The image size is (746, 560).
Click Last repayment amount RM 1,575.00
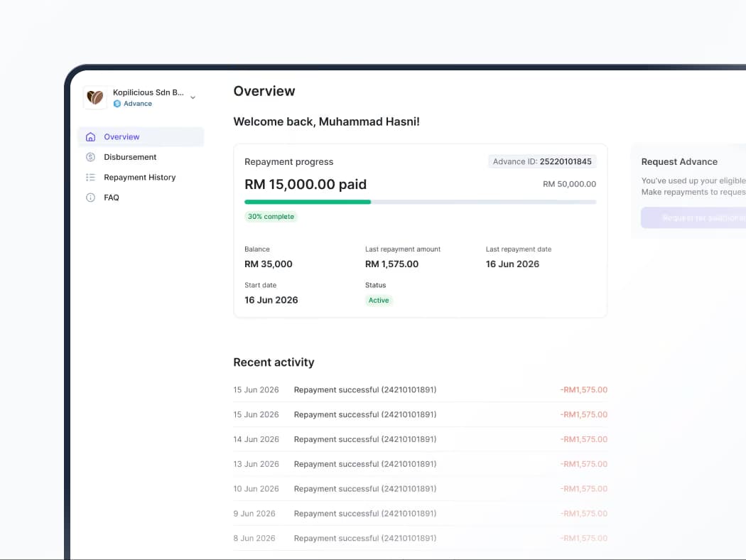(391, 264)
